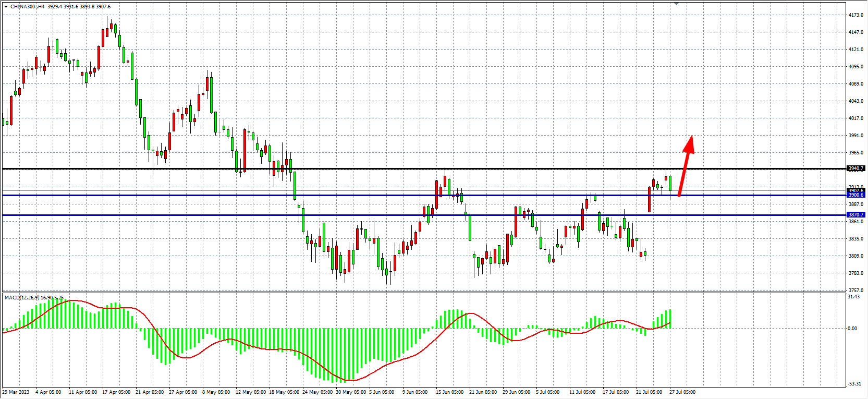Viewport: 868px width, 399px height.
Task: Click the blue 3870.7 price label
Action: [x=855, y=215]
